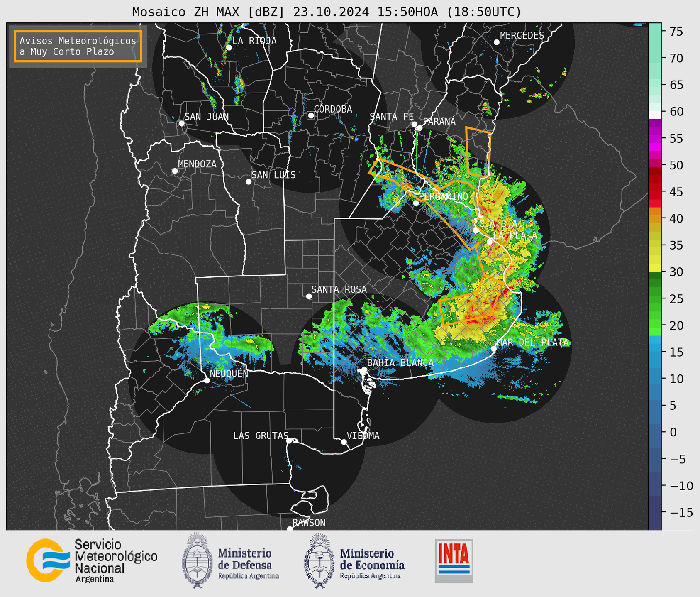The image size is (700, 597).
Task: Click the SAN JUAN city marker
Action: click(181, 123)
